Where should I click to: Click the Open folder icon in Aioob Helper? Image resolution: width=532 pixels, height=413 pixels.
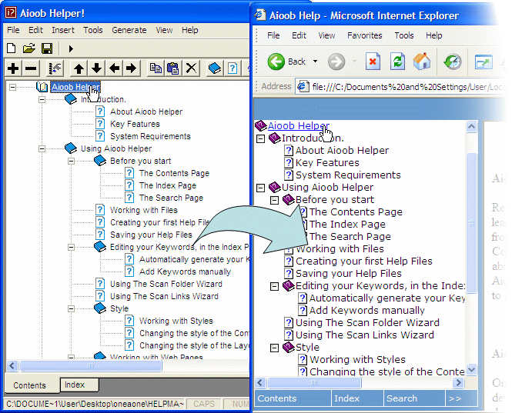click(x=29, y=48)
